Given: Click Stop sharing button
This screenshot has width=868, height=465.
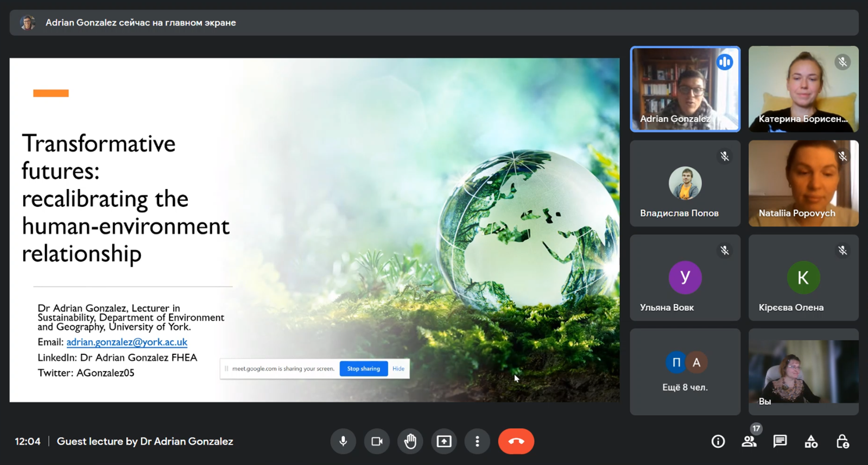Looking at the screenshot, I should pos(363,368).
